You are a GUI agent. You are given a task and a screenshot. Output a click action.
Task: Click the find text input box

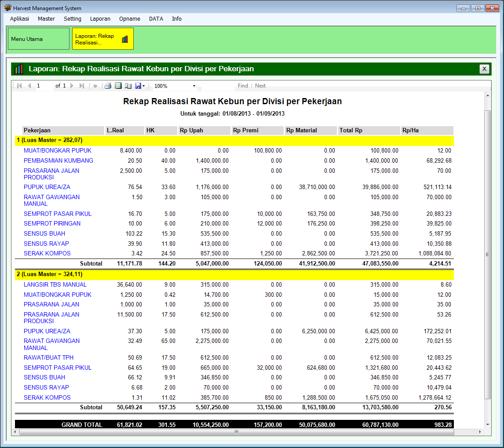pyautogui.click(x=218, y=86)
